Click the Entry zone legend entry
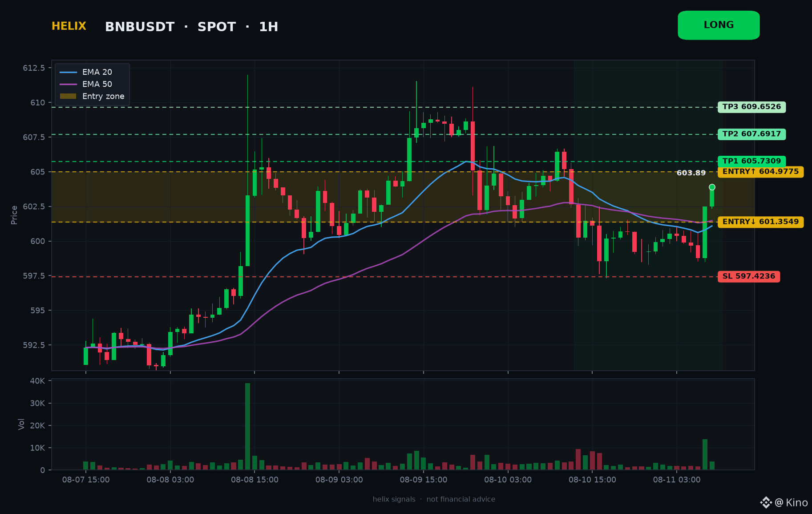This screenshot has width=812, height=514. point(92,96)
